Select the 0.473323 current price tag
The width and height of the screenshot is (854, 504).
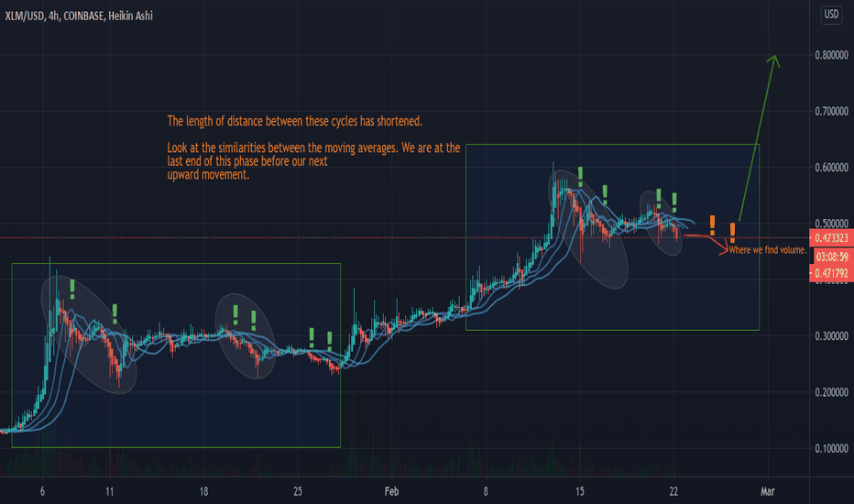click(x=831, y=238)
